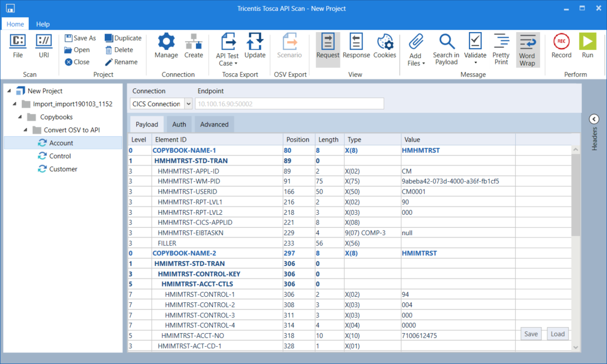
Task: Open the CICS Connection dropdown
Action: click(188, 104)
